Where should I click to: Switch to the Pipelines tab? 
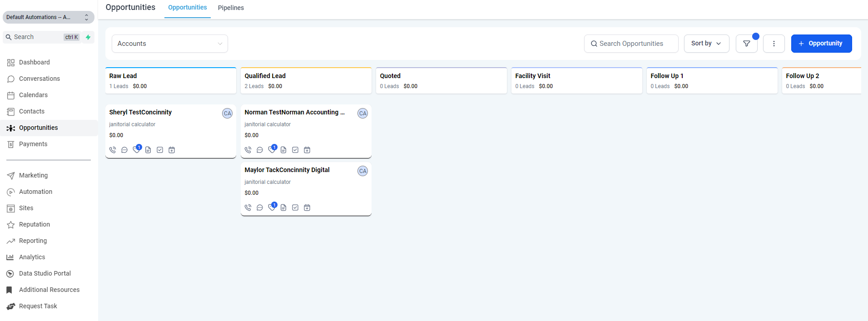tap(231, 8)
